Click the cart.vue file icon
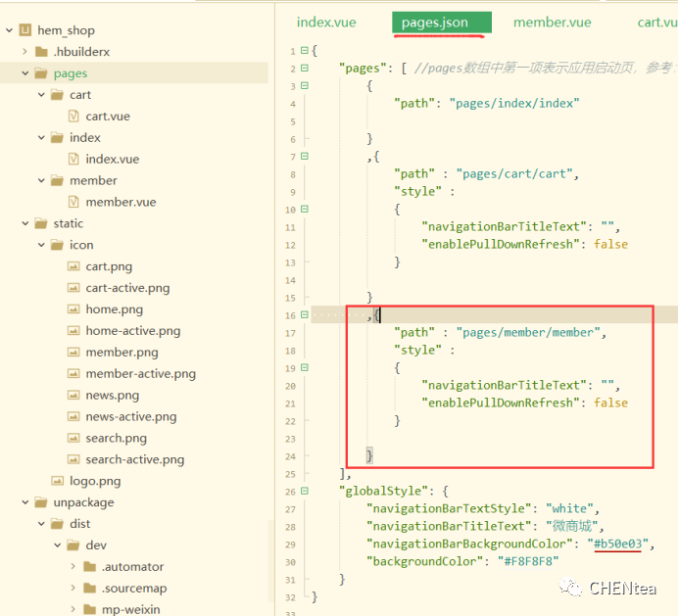Image resolution: width=679 pixels, height=616 pixels. tap(73, 117)
